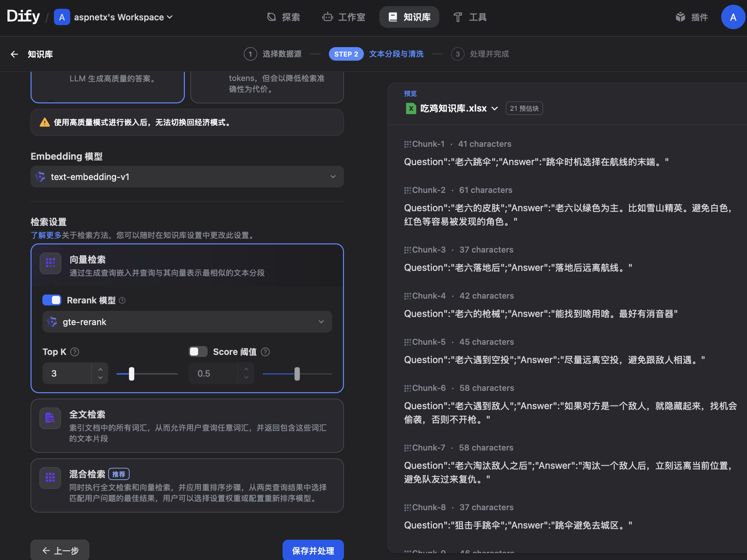
Task: Expand the gte-rerank model dropdown
Action: (187, 322)
